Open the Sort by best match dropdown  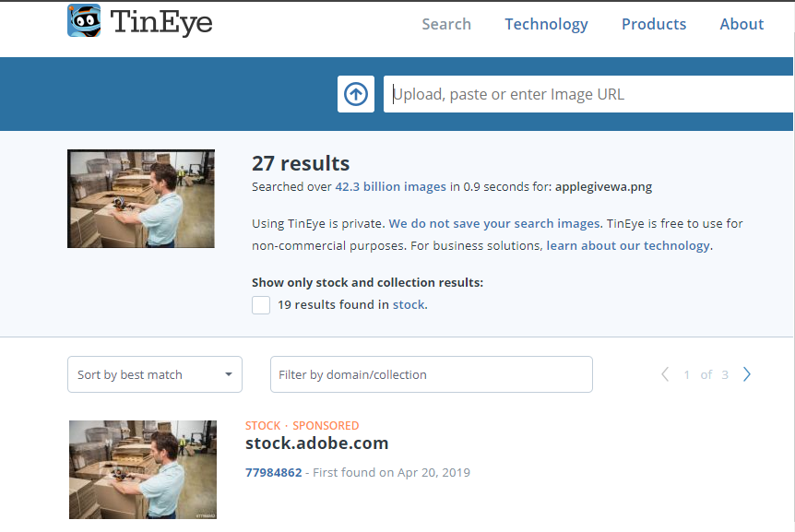155,374
